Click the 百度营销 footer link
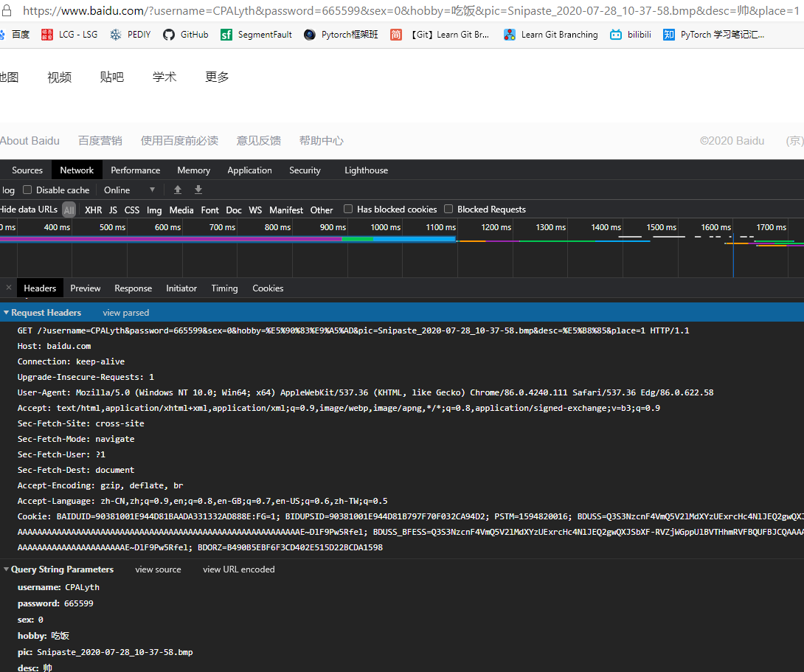804x672 pixels. (100, 140)
